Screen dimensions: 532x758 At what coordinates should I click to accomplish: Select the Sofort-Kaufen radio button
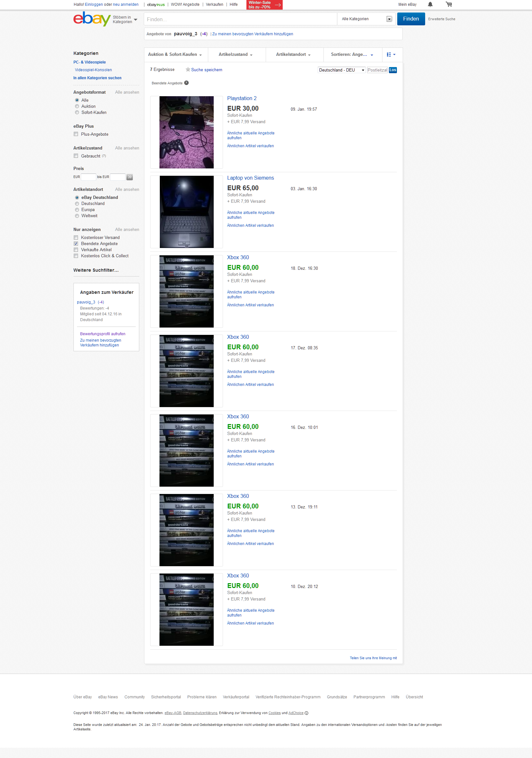[x=77, y=112]
